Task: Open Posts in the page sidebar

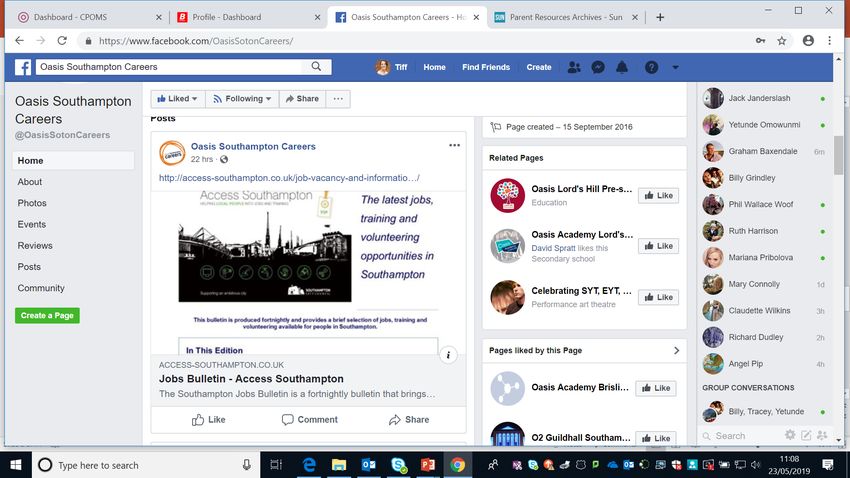Action: 29,267
